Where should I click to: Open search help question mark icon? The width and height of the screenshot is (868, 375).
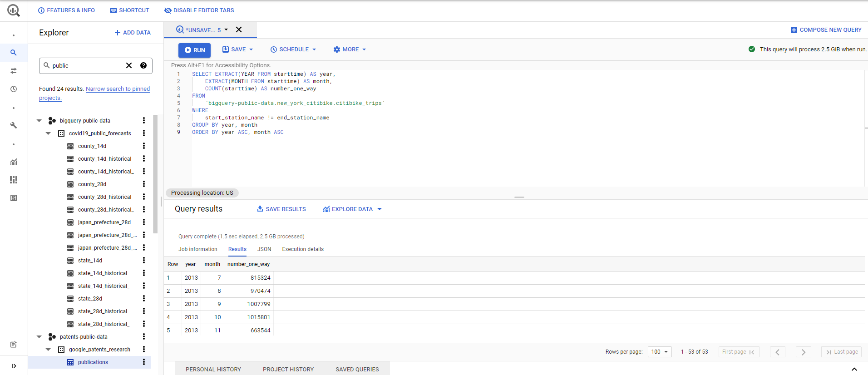(x=143, y=65)
